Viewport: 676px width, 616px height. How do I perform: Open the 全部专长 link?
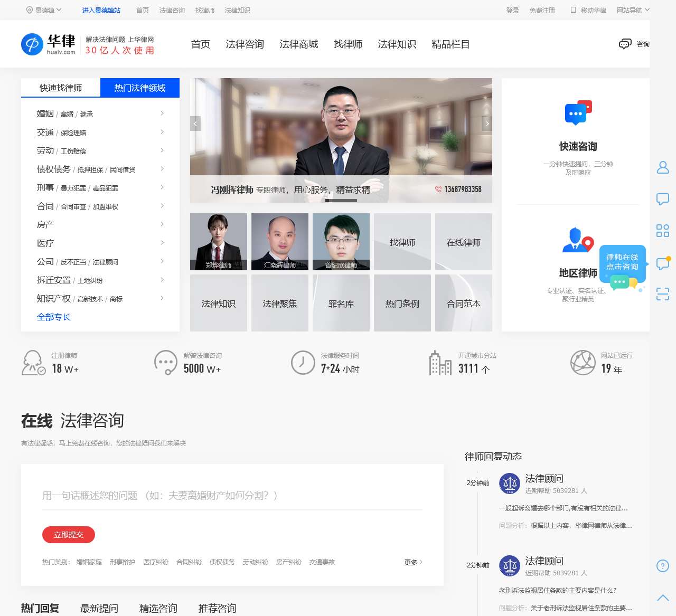click(54, 317)
